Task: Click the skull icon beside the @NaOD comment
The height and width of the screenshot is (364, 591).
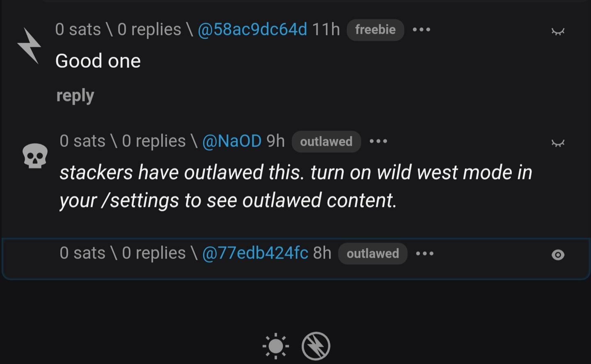Action: [x=35, y=156]
